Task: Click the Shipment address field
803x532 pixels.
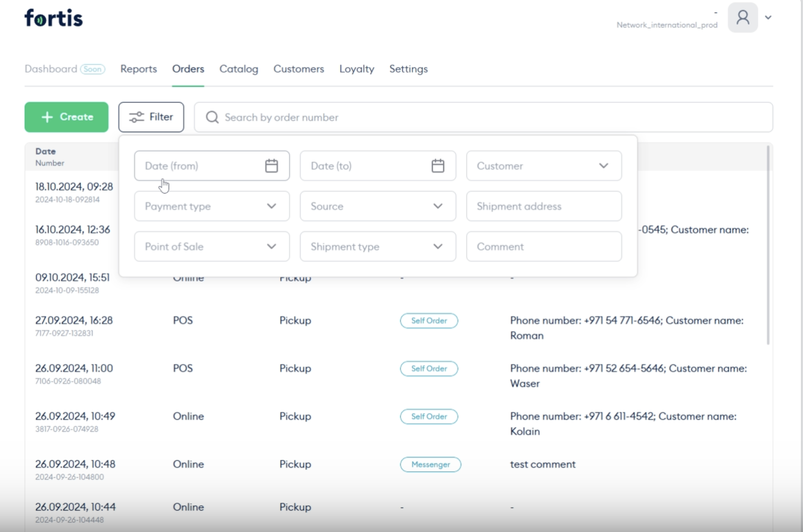Action: [x=544, y=206]
